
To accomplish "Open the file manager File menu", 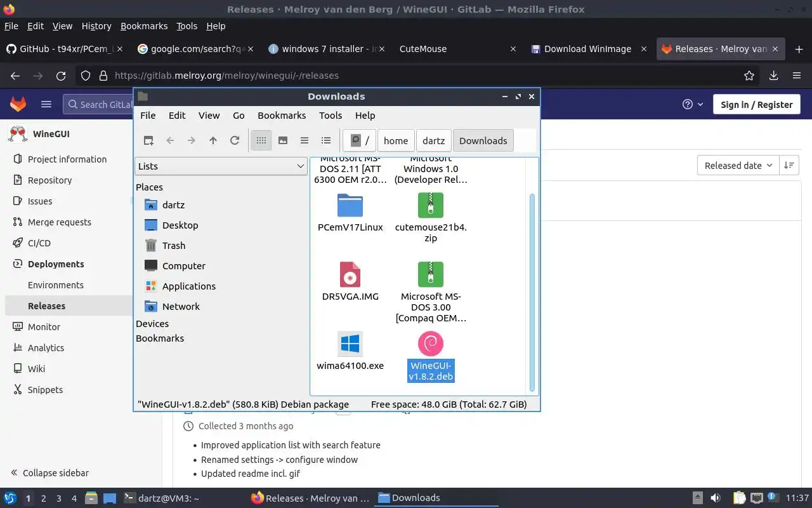I will click(x=148, y=116).
